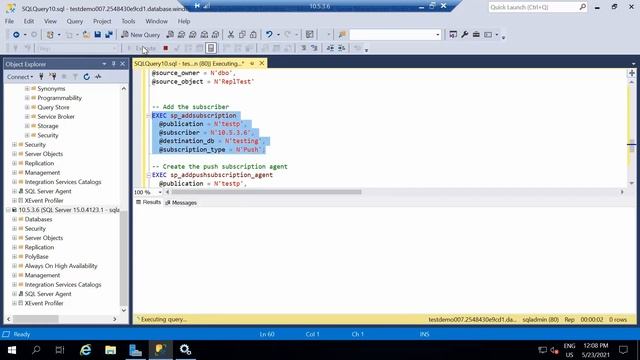This screenshot has width=640, height=360.
Task: Click the Object Explorer vertical scrollbar thumb
Action: (x=124, y=258)
